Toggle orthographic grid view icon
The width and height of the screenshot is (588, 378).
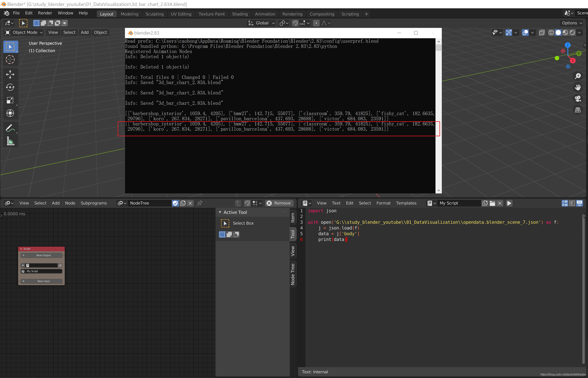578,110
